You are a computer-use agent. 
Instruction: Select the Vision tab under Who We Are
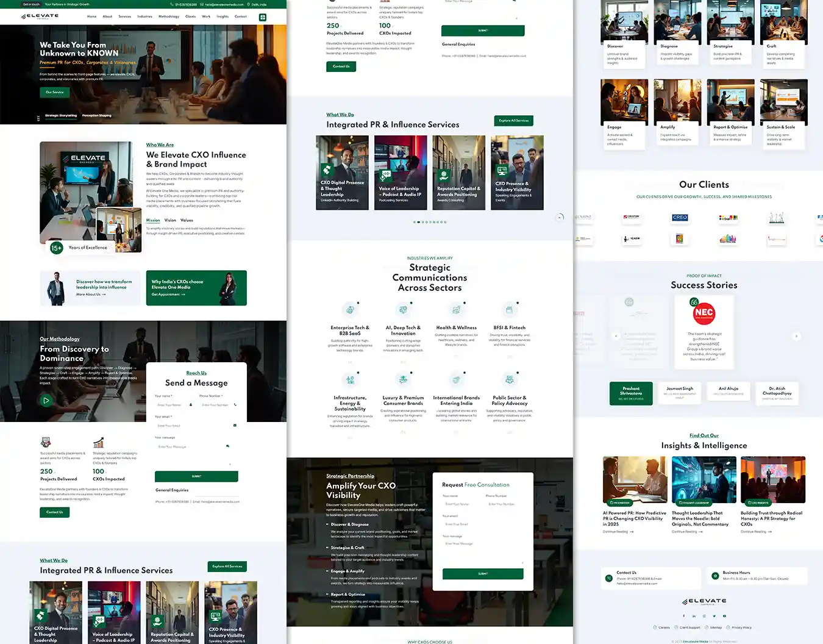point(170,220)
